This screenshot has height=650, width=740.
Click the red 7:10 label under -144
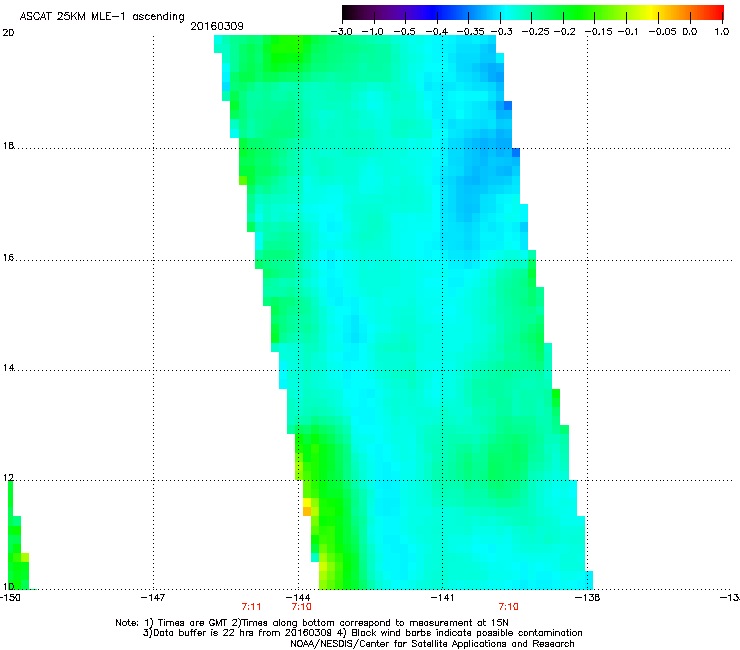click(301, 607)
